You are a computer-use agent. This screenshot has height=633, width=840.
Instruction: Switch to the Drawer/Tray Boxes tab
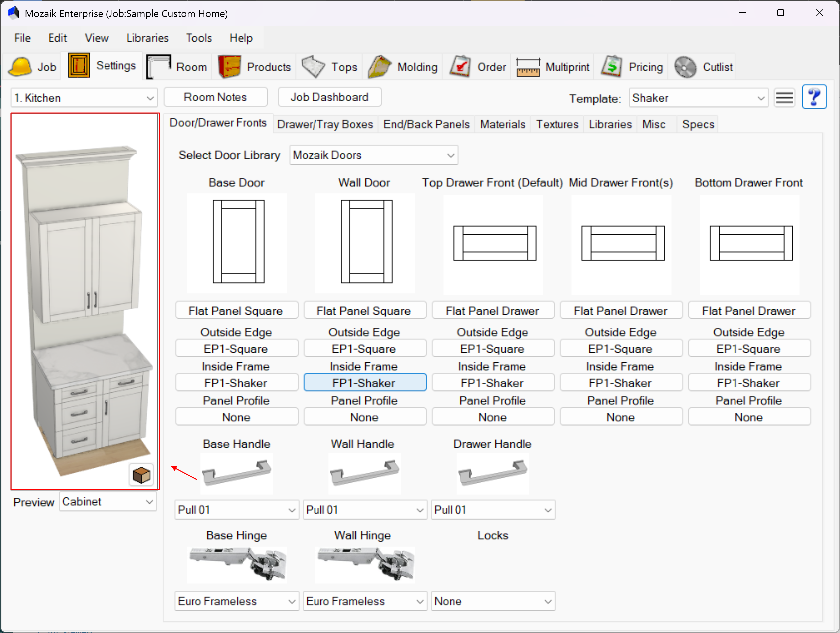pyautogui.click(x=325, y=124)
